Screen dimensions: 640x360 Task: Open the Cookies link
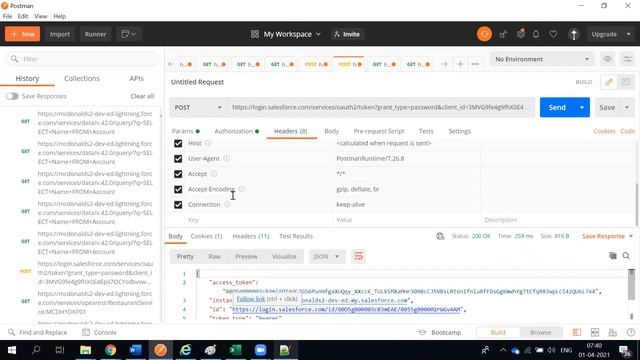point(604,131)
